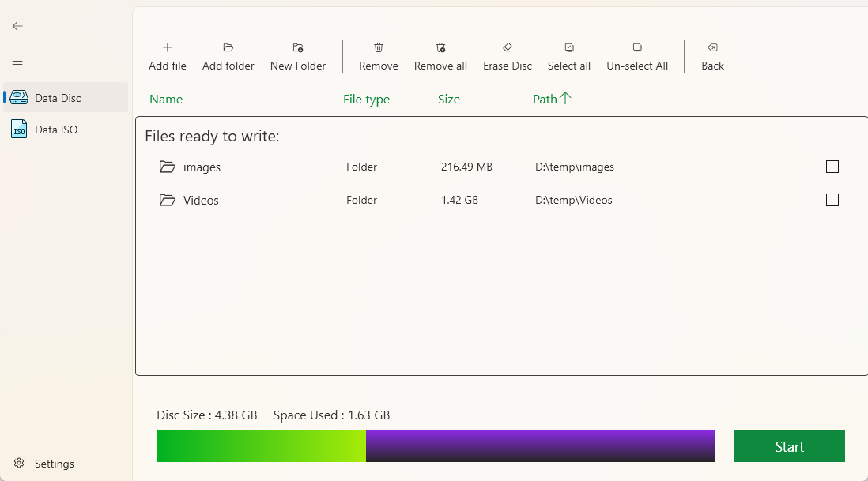
Task: Check the Videos folder checkbox
Action: [832, 200]
